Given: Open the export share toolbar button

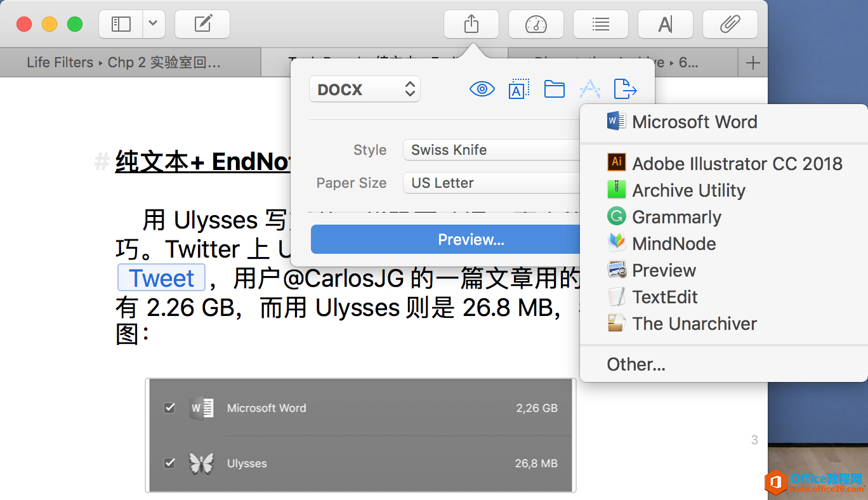Looking at the screenshot, I should pyautogui.click(x=471, y=25).
